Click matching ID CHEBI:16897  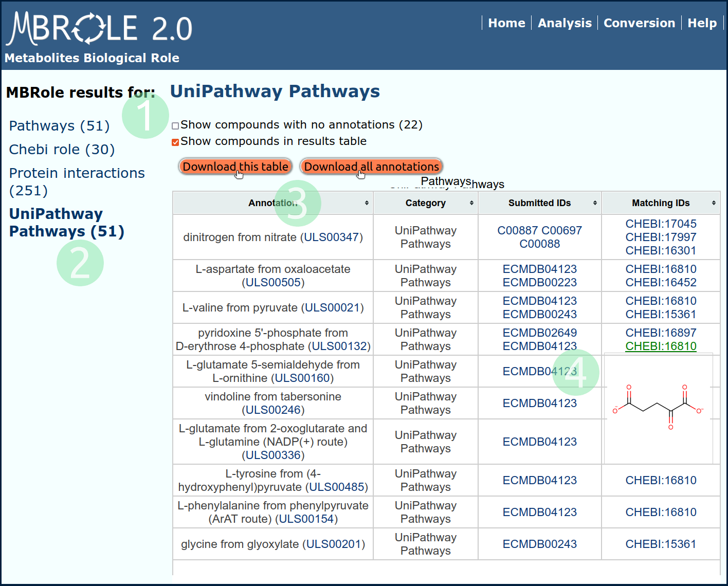coord(661,333)
